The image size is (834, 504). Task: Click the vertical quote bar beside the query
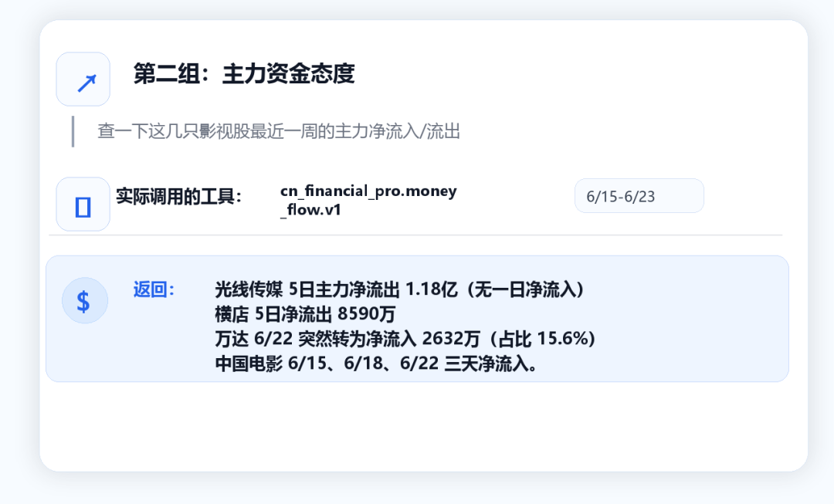(x=73, y=131)
